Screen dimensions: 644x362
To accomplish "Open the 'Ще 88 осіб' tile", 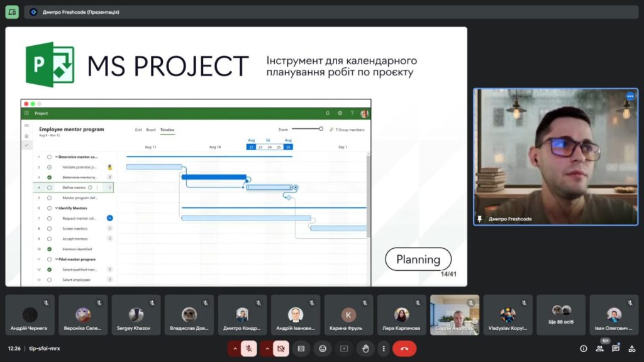I will (x=561, y=315).
